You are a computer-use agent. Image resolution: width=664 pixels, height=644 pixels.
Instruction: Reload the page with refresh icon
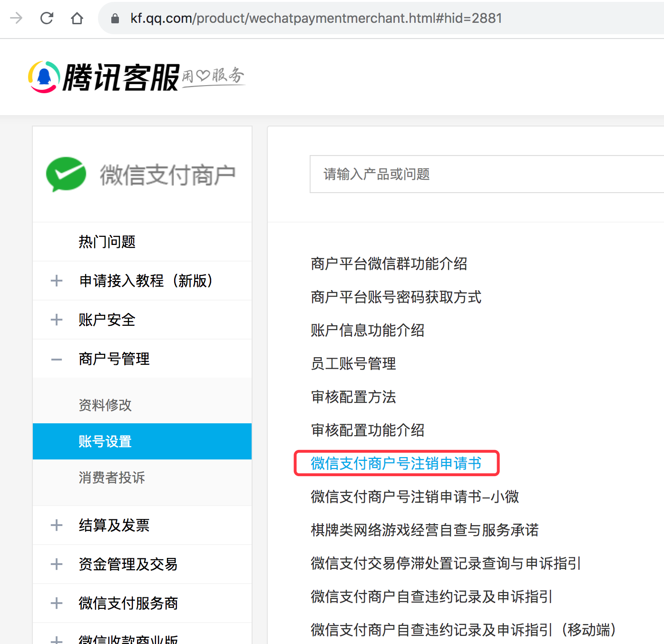47,18
